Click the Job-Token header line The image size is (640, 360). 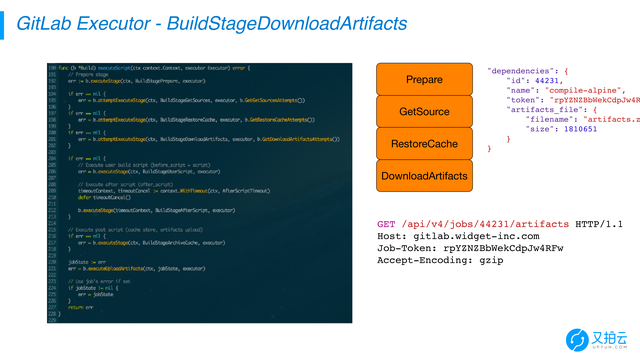(x=470, y=248)
